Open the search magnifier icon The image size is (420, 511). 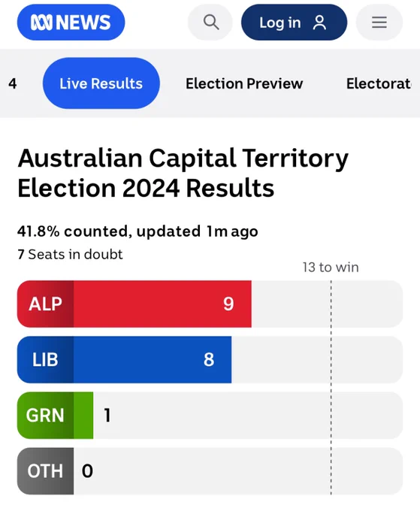[x=210, y=23]
